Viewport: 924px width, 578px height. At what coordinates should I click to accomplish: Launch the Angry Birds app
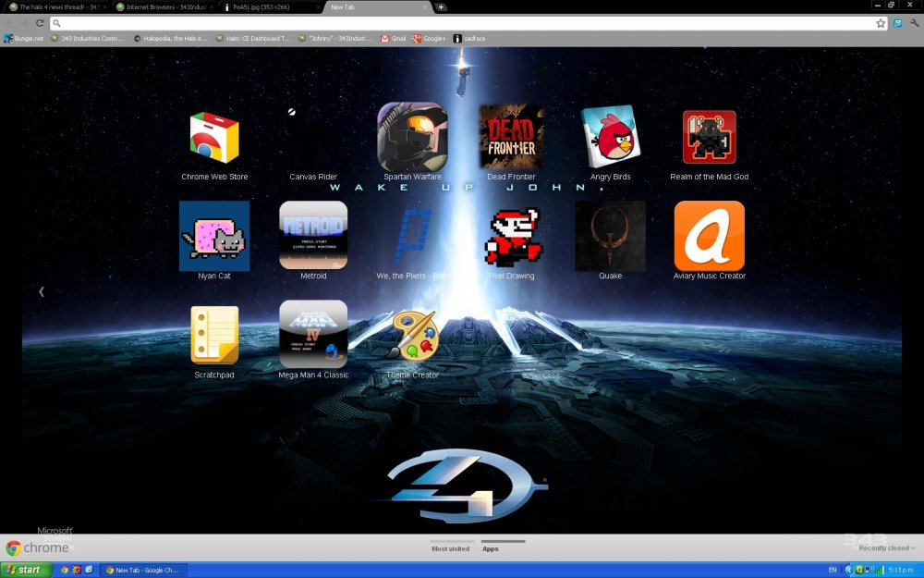click(610, 138)
